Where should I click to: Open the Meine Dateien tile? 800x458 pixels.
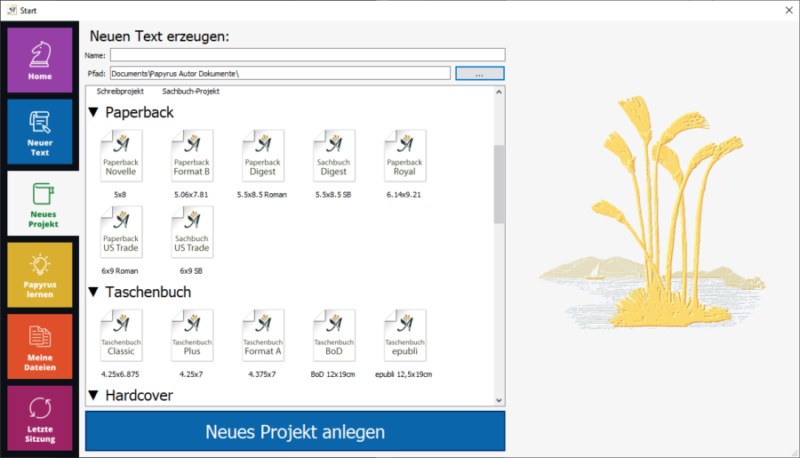click(x=40, y=347)
